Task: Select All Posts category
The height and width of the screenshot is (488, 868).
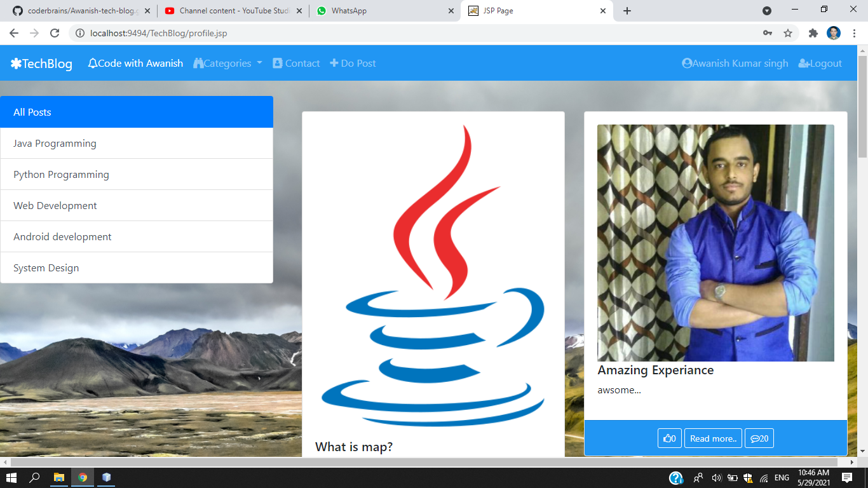Action: pos(137,112)
